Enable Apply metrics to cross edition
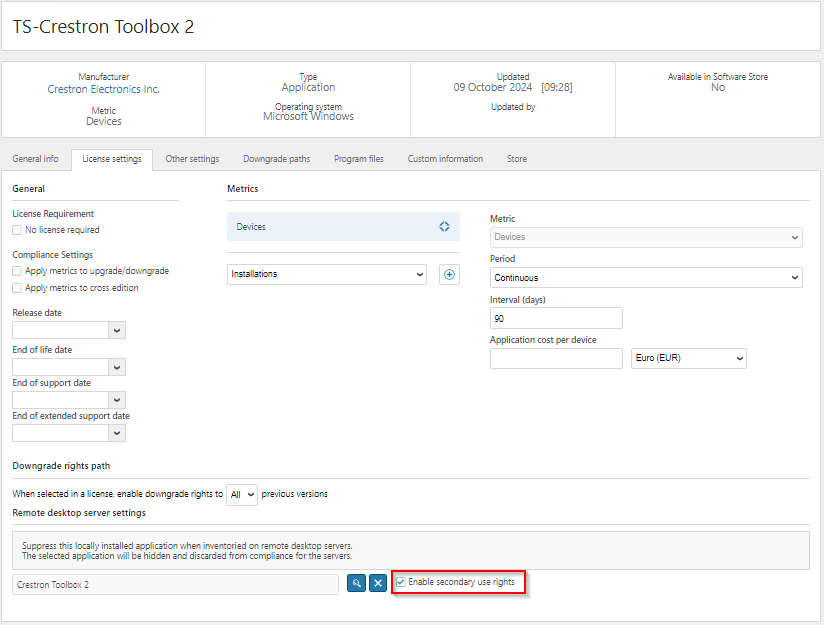824x625 pixels. [17, 288]
